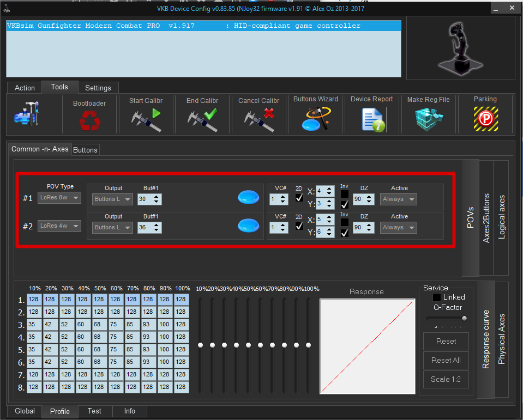Viewport: 523px width, 420px height.
Task: Start calibration with Start Calibr icon
Action: pyautogui.click(x=146, y=120)
